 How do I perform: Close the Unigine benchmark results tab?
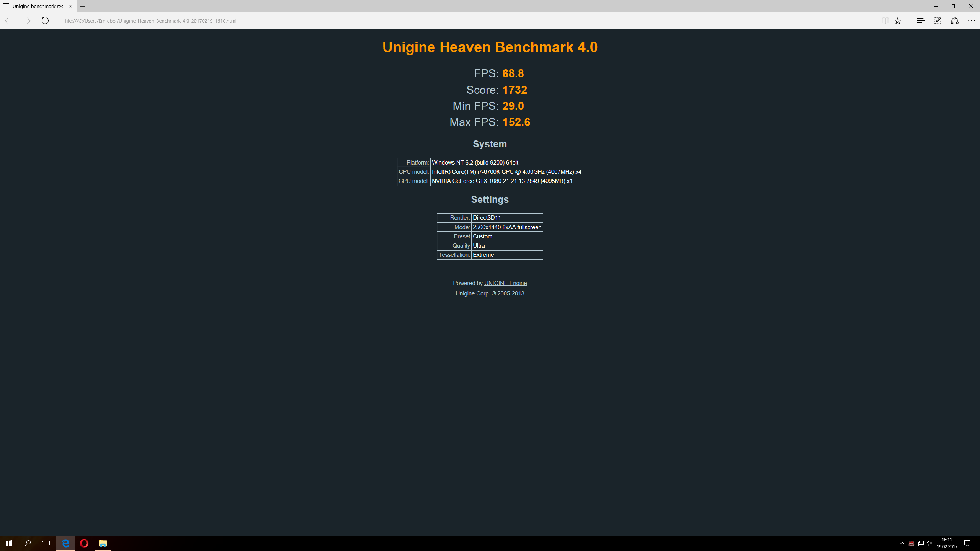click(x=70, y=6)
